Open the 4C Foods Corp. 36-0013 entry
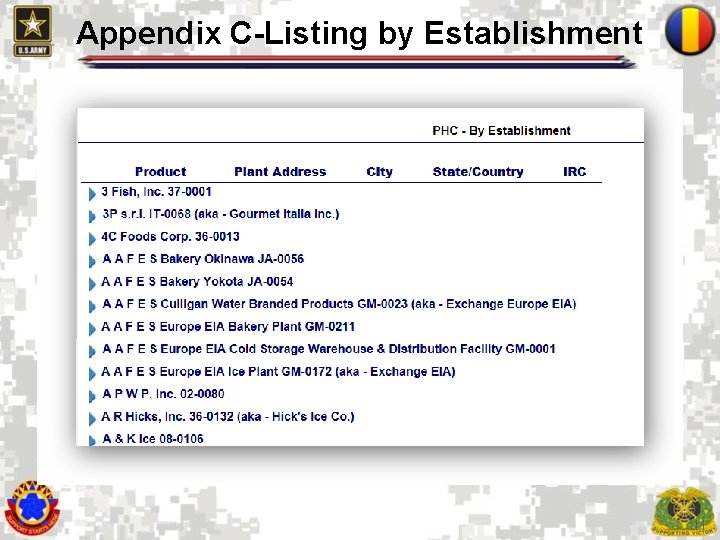The height and width of the screenshot is (540, 720). coord(170,236)
